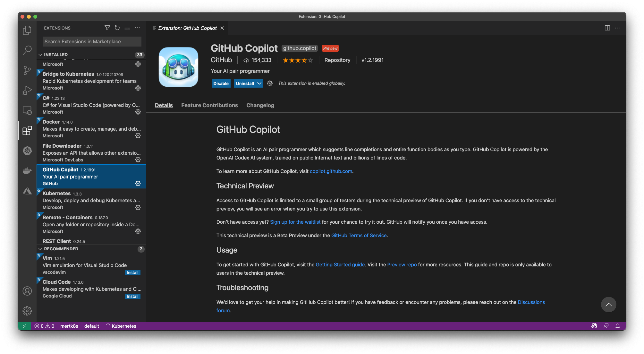Click the Copilot status bar icon
The width and height of the screenshot is (644, 354).
tap(594, 326)
